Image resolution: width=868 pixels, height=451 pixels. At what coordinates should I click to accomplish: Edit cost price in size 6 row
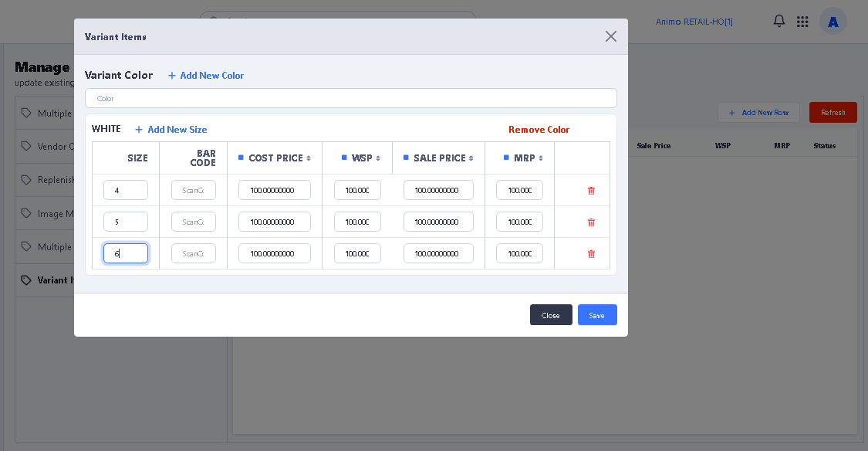[275, 253]
